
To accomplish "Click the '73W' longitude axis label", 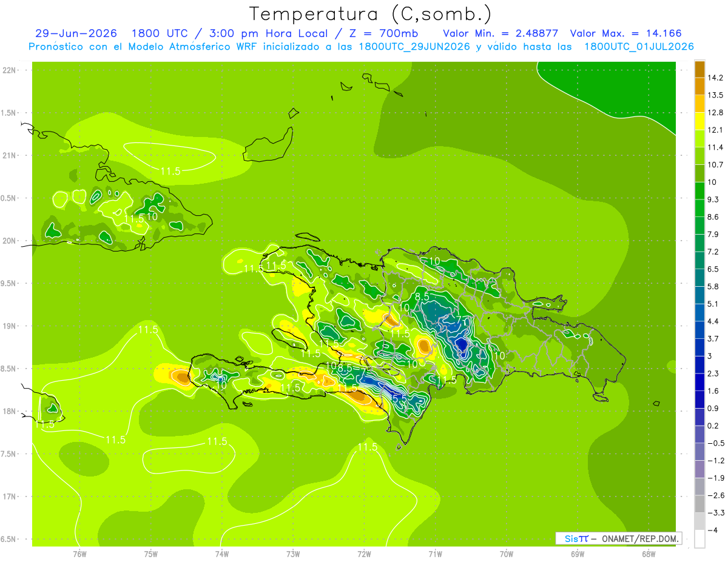I will click(x=293, y=554).
